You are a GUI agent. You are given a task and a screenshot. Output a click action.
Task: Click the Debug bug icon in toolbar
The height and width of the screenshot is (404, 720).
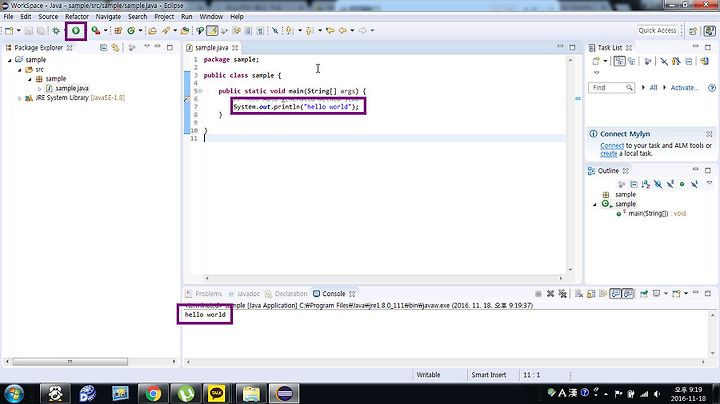tap(56, 30)
